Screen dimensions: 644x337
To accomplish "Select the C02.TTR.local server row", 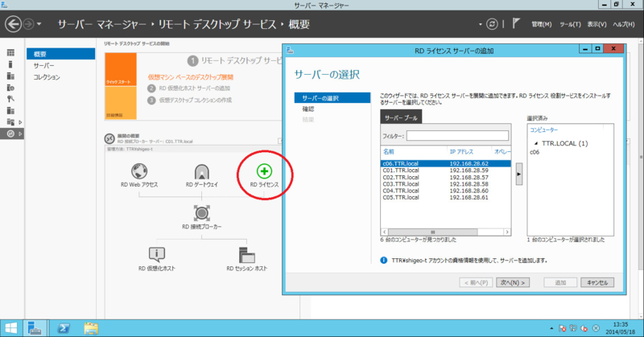I will [x=446, y=177].
